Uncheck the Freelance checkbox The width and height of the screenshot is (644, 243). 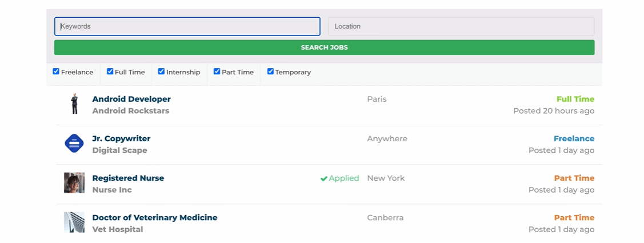[x=56, y=71]
